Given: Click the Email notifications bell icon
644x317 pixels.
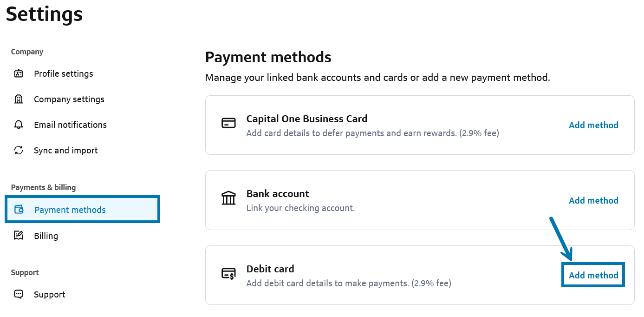Looking at the screenshot, I should point(19,125).
